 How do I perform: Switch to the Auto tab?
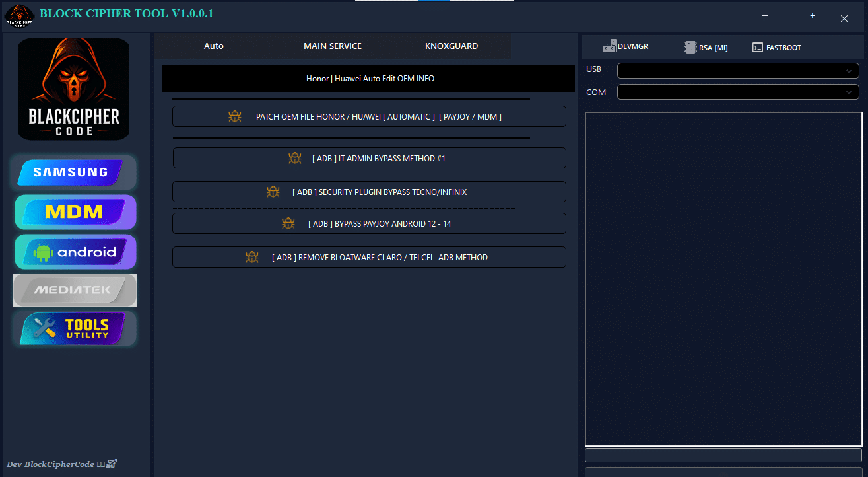pos(213,46)
